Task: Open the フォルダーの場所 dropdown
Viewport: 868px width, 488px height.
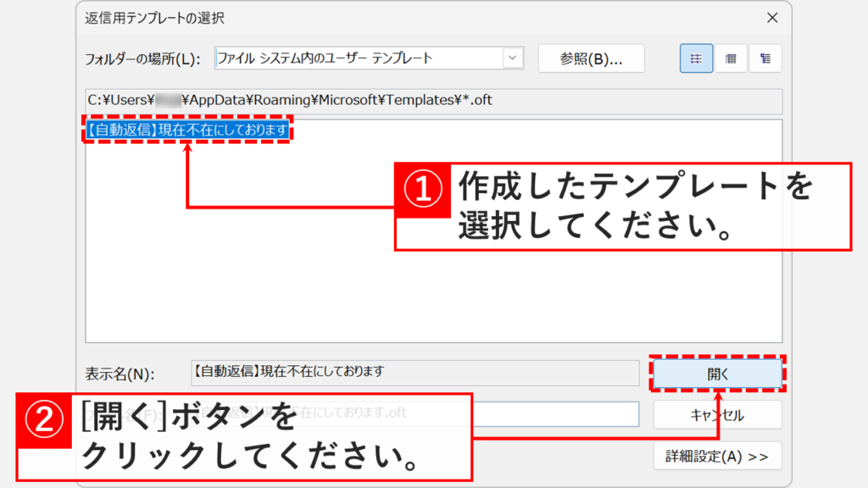Action: point(513,58)
